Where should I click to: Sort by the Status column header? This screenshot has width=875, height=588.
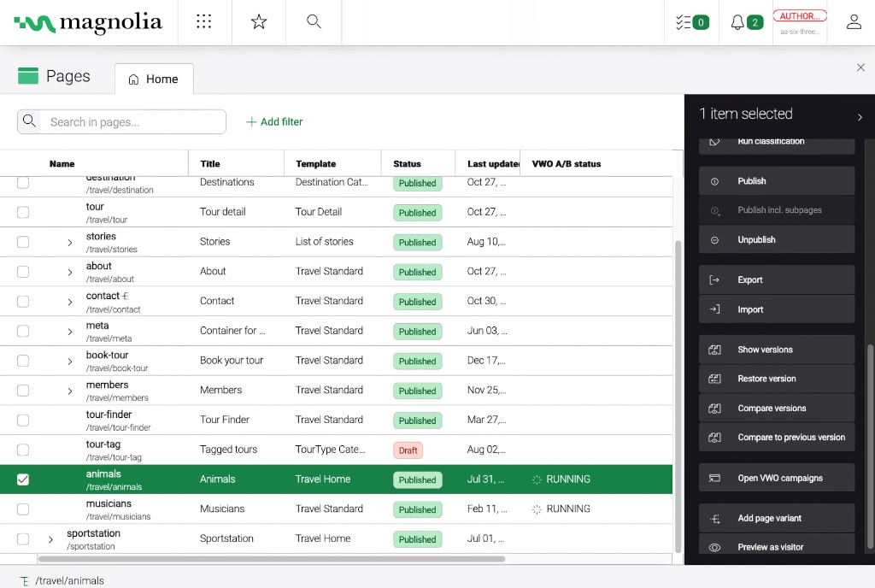tap(407, 163)
